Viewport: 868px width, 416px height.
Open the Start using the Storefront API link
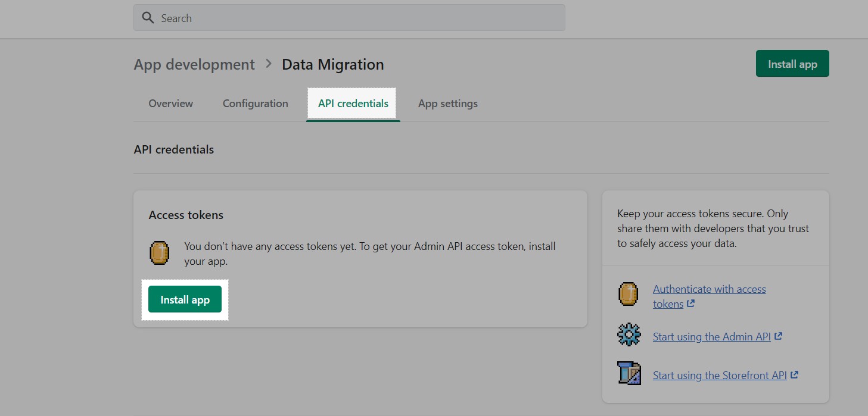720,375
